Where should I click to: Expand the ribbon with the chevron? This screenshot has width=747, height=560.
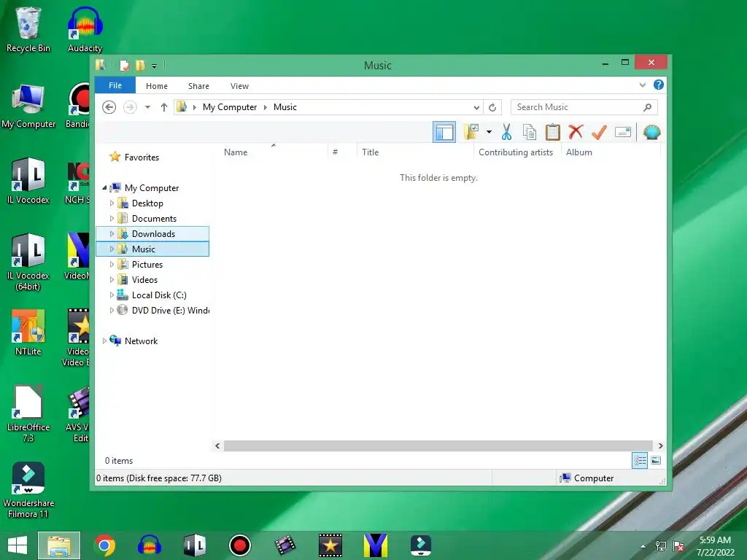(642, 85)
